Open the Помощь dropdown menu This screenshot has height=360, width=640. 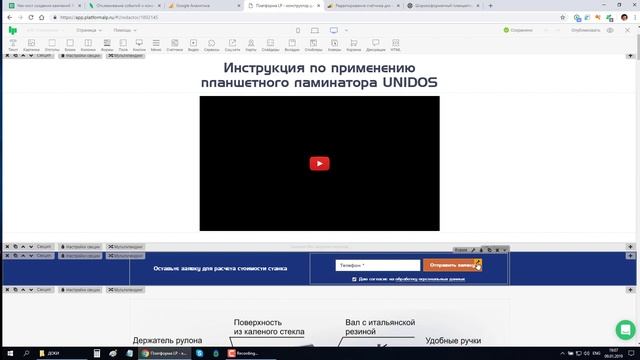[x=124, y=30]
